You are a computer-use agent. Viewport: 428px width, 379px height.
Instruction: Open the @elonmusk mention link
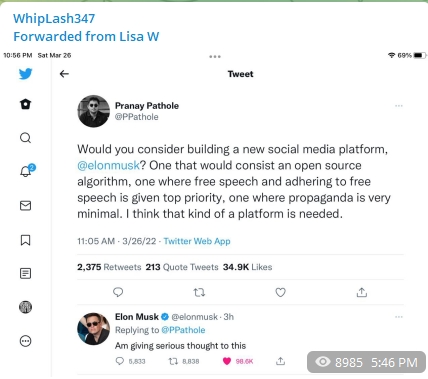click(x=108, y=165)
